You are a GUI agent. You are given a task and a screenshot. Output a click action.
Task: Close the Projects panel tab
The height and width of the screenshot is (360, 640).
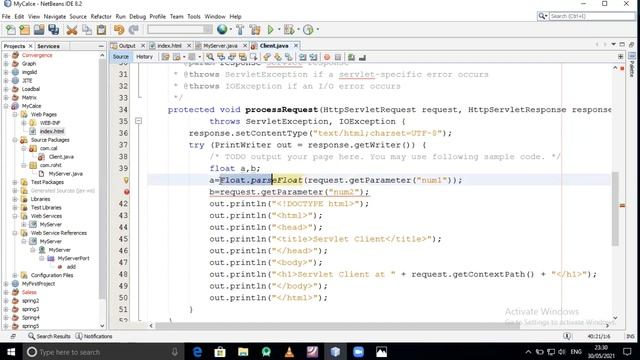pos(30,46)
